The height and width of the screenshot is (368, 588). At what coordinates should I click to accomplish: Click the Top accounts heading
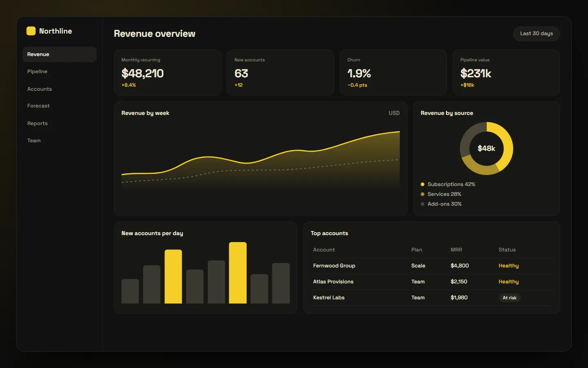329,233
